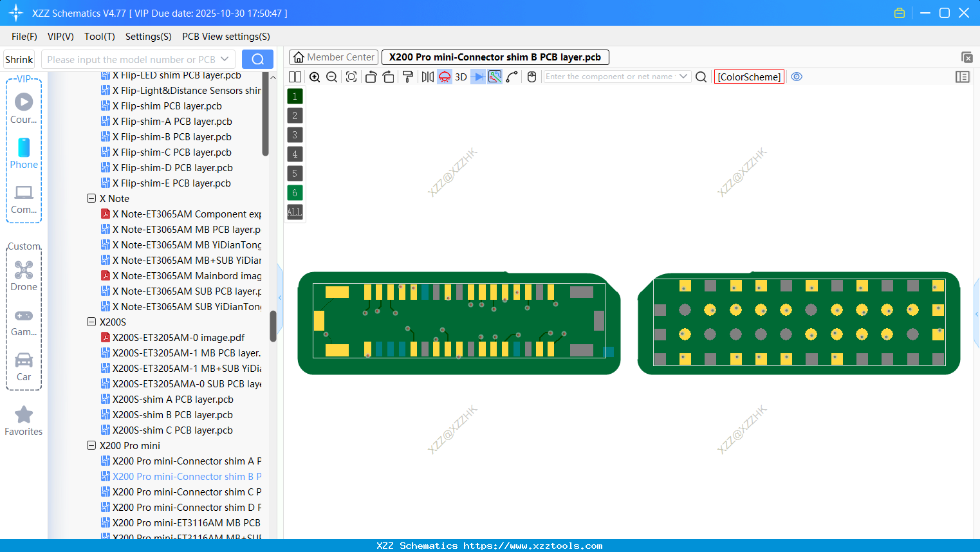Activate the board mirror/flip tool
980x552 pixels.
click(x=427, y=77)
